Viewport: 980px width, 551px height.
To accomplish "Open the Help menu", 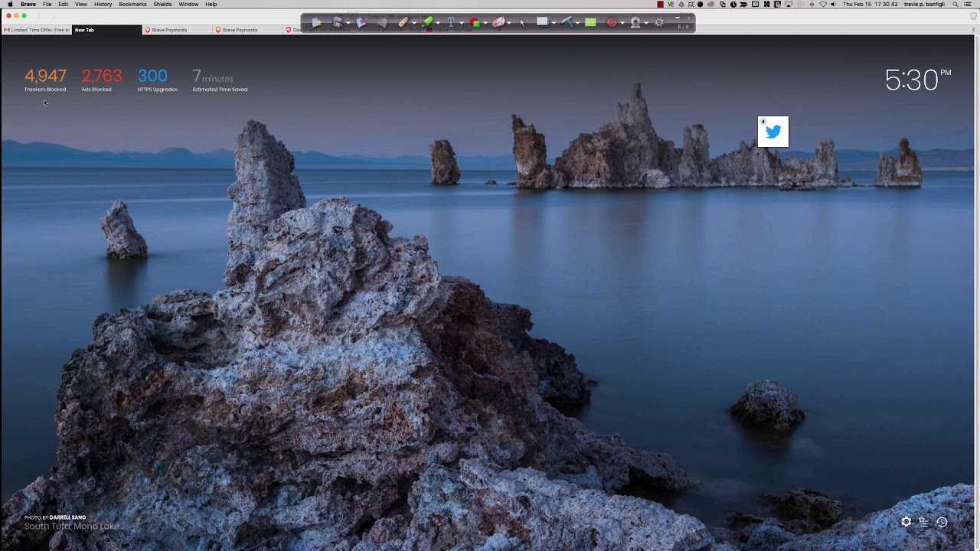I will tap(211, 4).
